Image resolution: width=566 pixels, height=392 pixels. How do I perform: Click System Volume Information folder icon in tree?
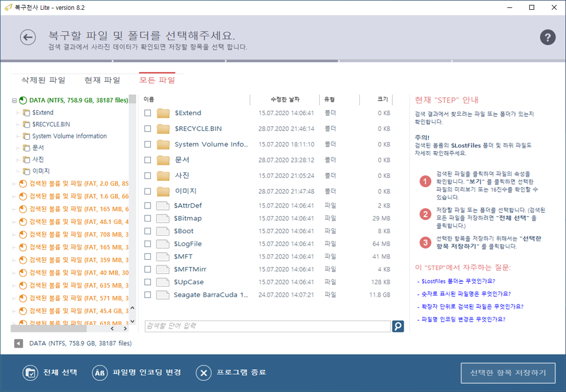point(26,136)
